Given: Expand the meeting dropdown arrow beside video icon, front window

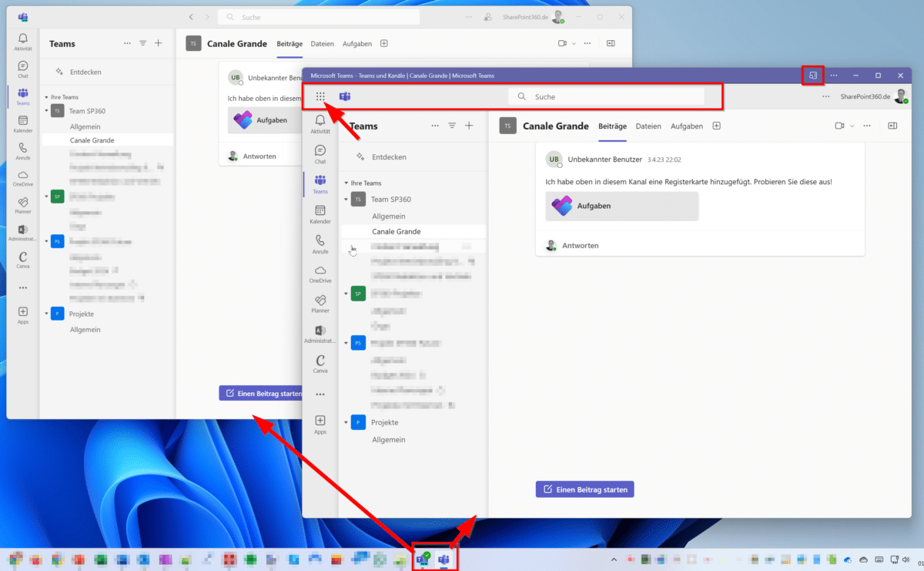Looking at the screenshot, I should point(852,126).
